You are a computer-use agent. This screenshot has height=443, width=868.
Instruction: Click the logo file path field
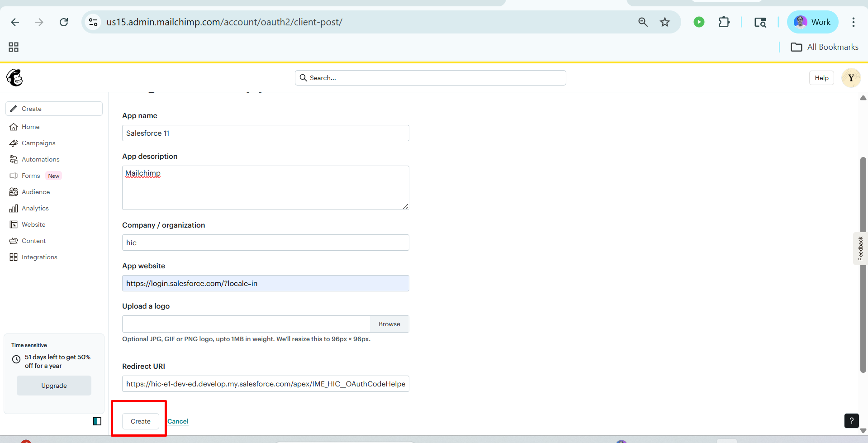246,324
